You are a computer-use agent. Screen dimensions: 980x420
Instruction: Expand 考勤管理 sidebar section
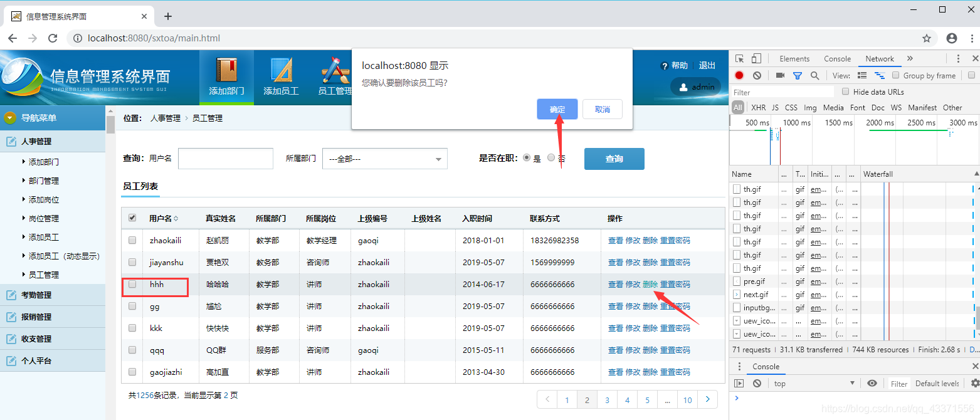[53, 295]
